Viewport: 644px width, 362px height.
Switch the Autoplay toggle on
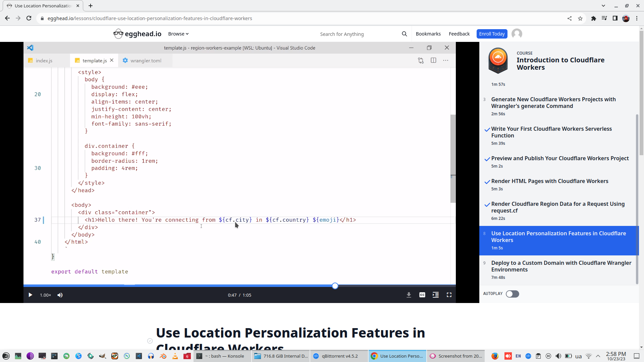pos(512,294)
